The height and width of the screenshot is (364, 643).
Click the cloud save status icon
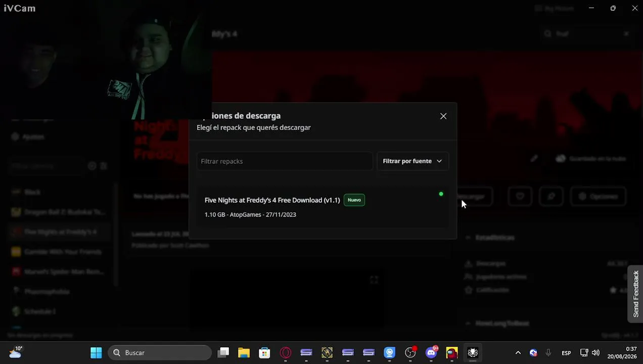[x=561, y=158]
